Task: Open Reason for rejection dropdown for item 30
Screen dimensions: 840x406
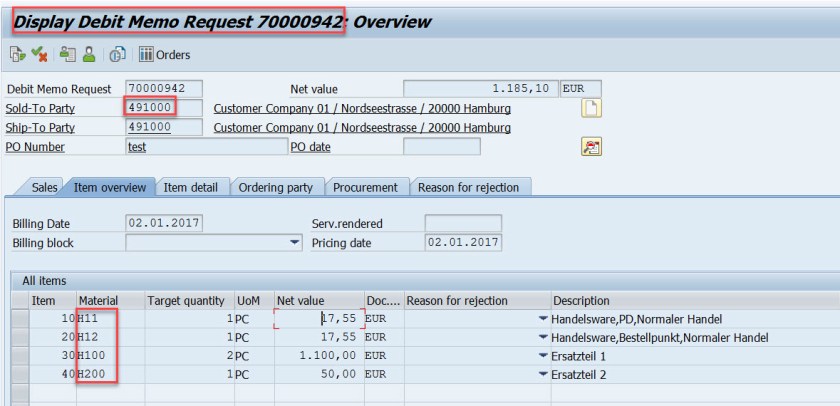Action: click(x=543, y=356)
